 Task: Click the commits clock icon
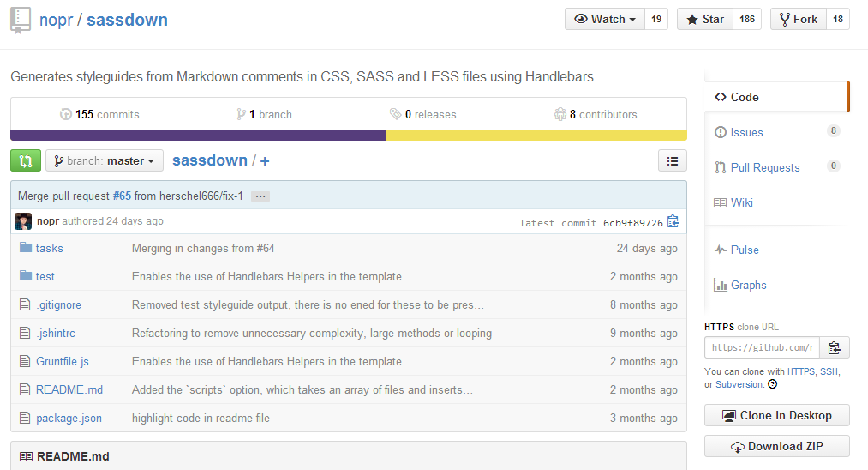click(x=66, y=114)
